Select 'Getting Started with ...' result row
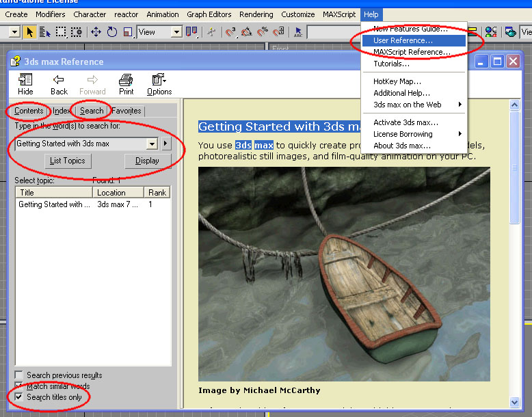Screen dimensions: 532x417 click(x=93, y=204)
